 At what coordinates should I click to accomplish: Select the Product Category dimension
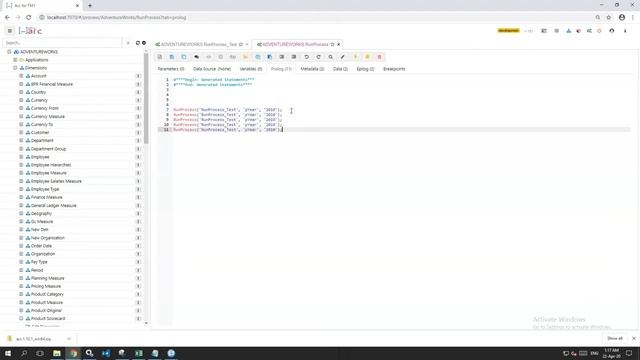(47, 294)
